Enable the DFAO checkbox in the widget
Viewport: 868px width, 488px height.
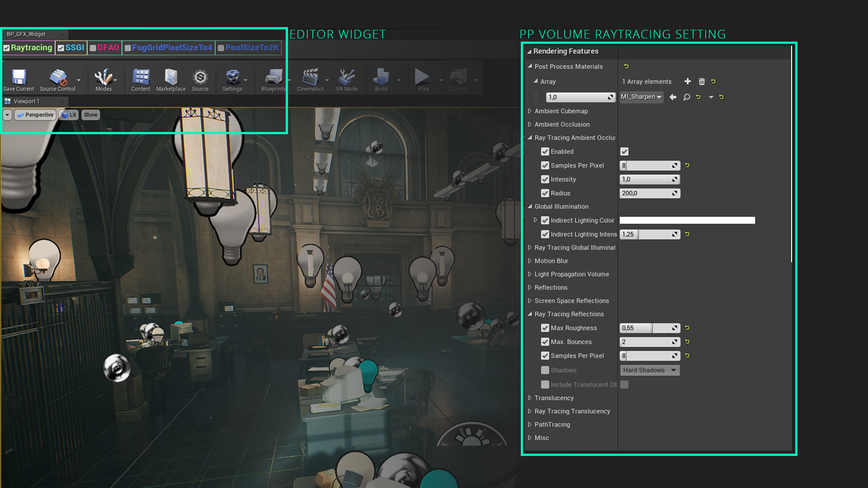[93, 47]
